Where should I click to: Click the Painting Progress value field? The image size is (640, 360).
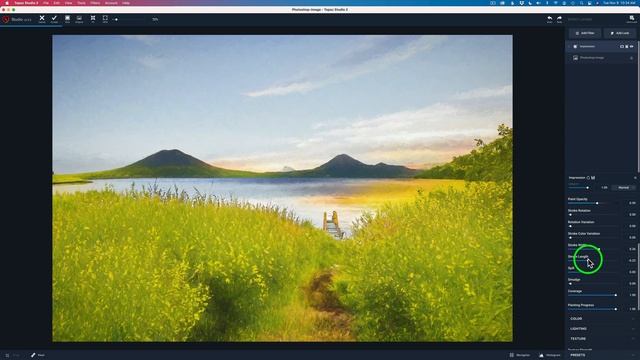(x=631, y=309)
